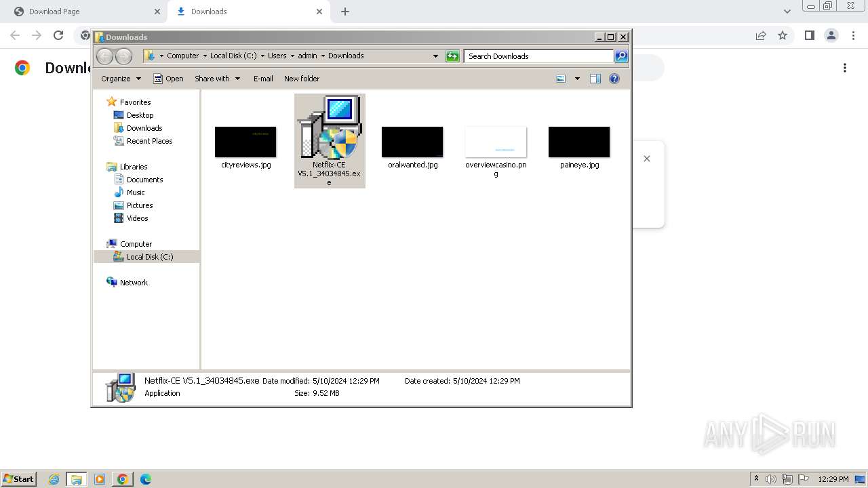The height and width of the screenshot is (488, 868).
Task: Open address bar history dropdown
Action: coord(435,56)
